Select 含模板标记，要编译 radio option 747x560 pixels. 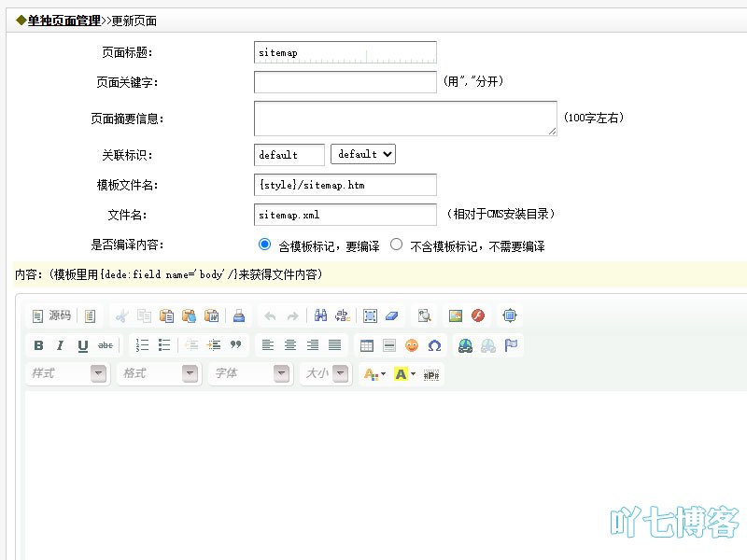pos(264,245)
